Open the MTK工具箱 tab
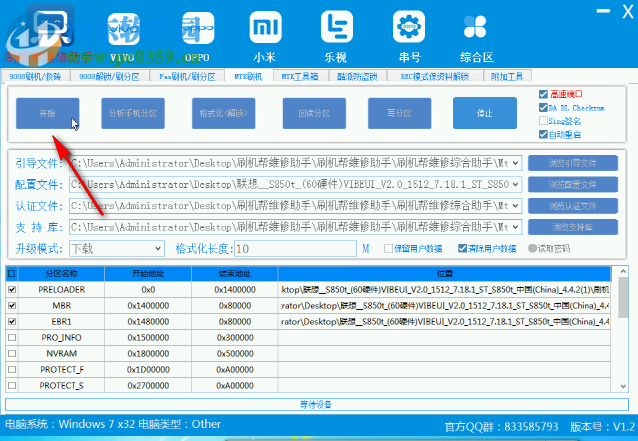 click(300, 76)
